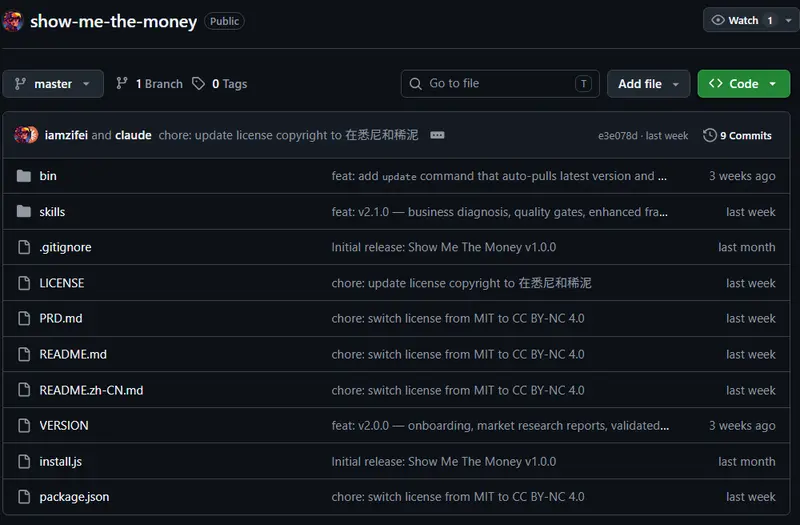800x525 pixels.
Task: Open commit hash e3e078d
Action: coord(617,136)
